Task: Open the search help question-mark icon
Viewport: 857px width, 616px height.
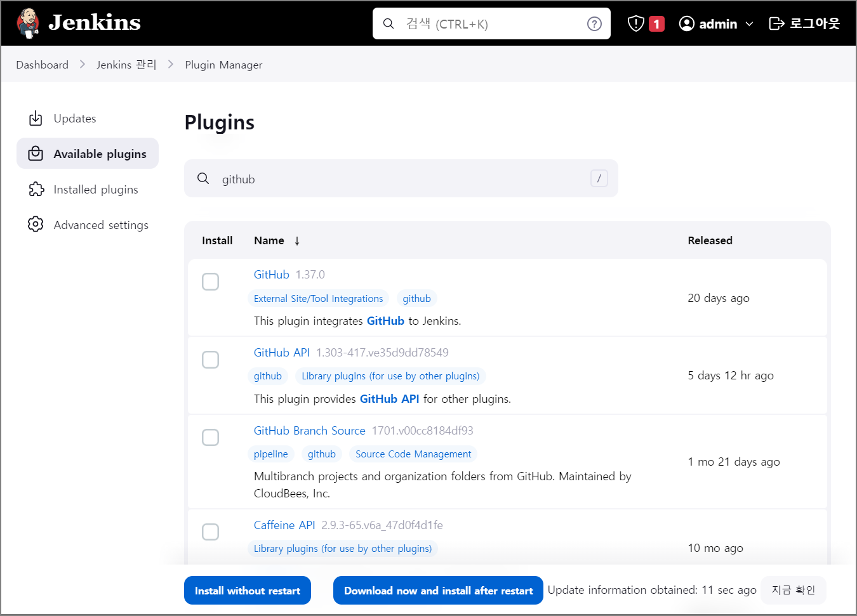Action: [x=594, y=23]
